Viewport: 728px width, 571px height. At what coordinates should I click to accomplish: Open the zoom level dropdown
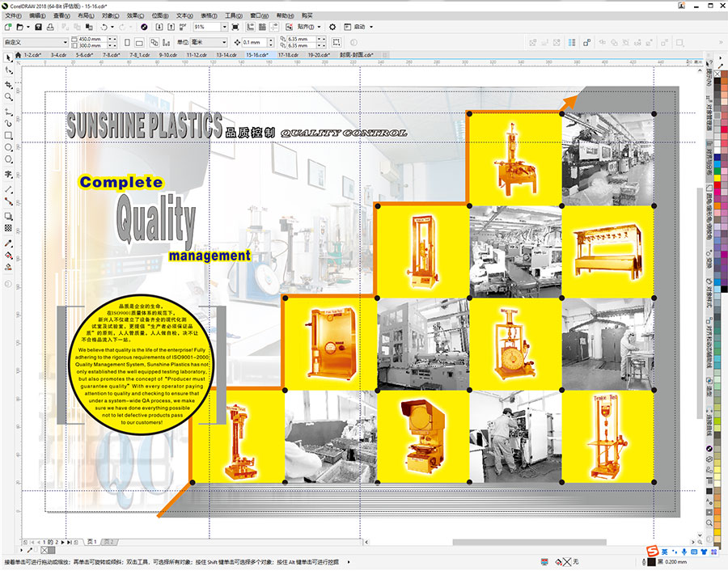tap(226, 27)
